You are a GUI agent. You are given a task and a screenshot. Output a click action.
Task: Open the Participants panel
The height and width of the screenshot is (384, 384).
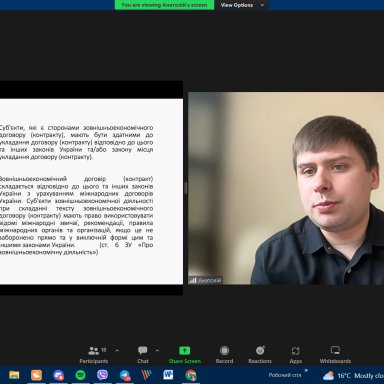pyautogui.click(x=94, y=355)
